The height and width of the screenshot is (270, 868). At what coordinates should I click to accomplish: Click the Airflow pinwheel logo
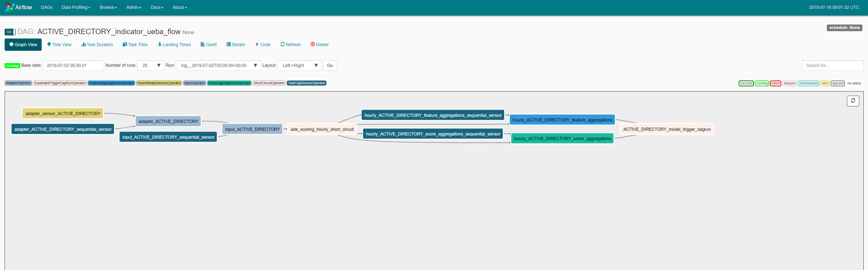pos(10,7)
